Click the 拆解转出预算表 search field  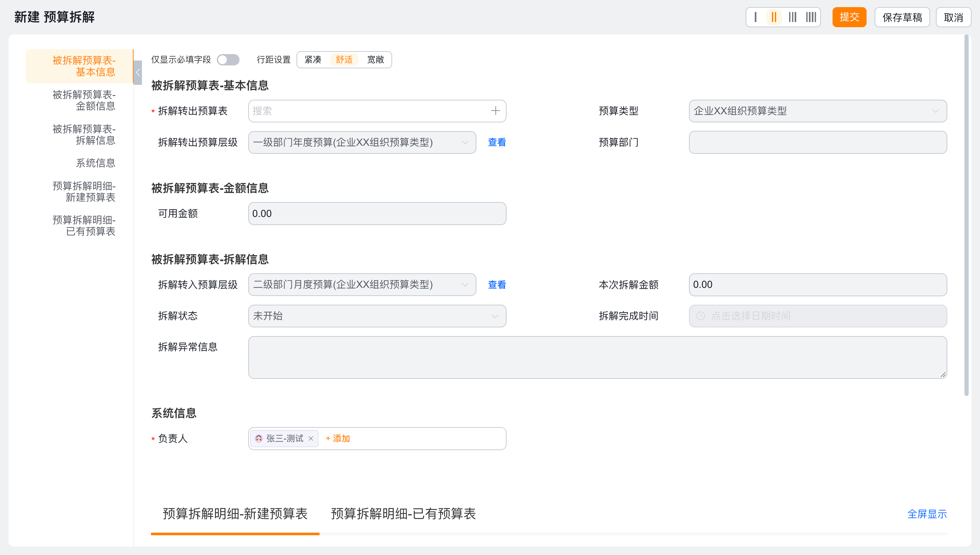(x=377, y=111)
